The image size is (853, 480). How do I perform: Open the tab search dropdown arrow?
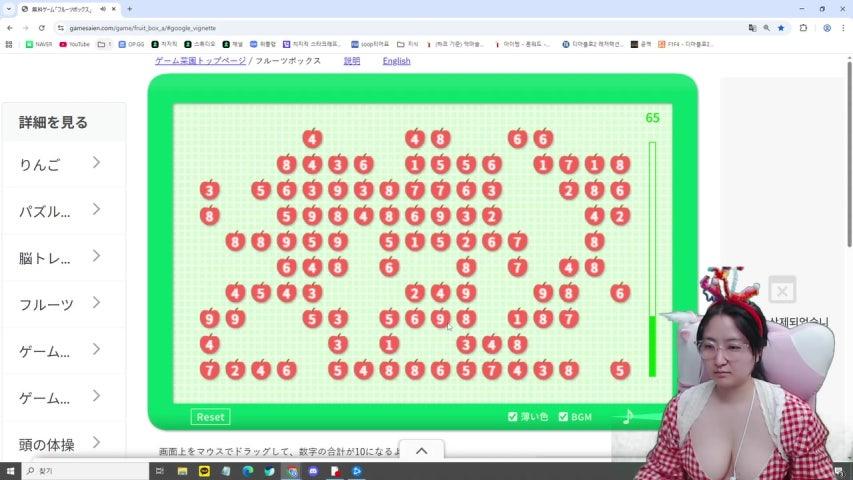(8, 9)
